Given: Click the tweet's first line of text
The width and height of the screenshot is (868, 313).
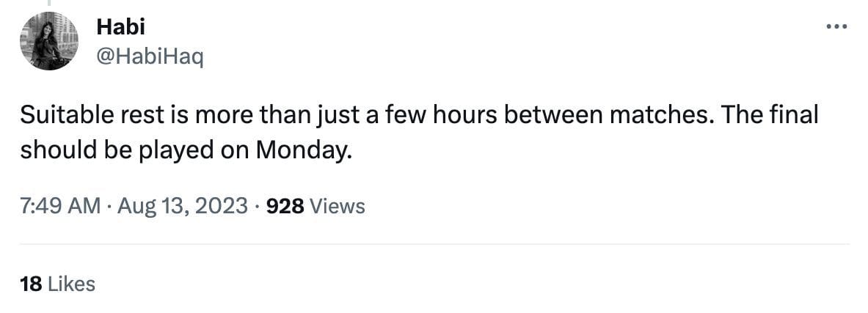Looking at the screenshot, I should pyautogui.click(x=418, y=117).
